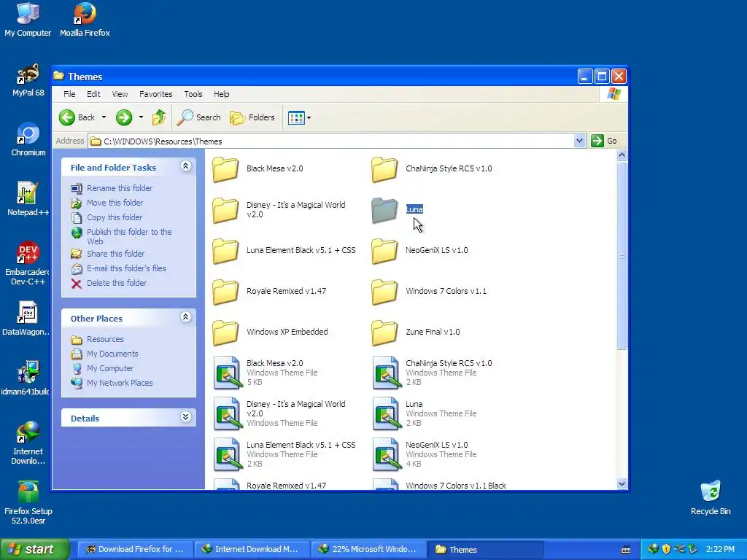The image size is (747, 560).
Task: Switch to Download Firefox taskbar button
Action: 135,549
